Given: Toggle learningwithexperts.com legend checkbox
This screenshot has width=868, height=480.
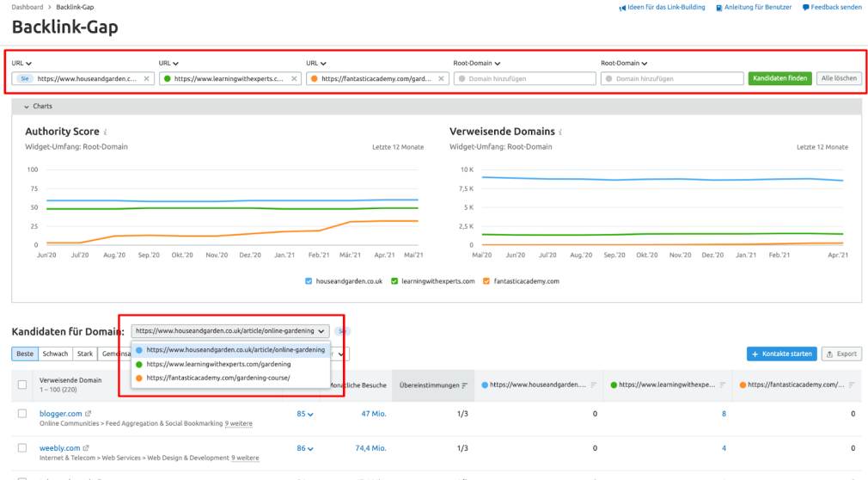Looking at the screenshot, I should click(x=394, y=281).
